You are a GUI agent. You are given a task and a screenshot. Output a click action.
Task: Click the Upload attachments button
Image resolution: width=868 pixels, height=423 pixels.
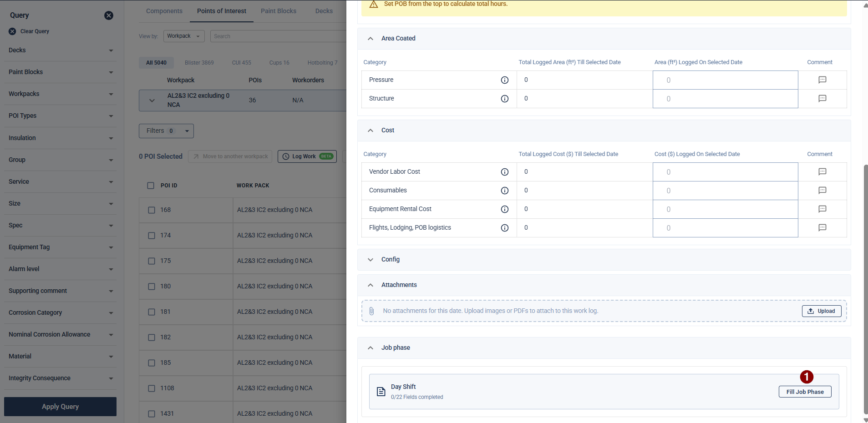(x=822, y=311)
